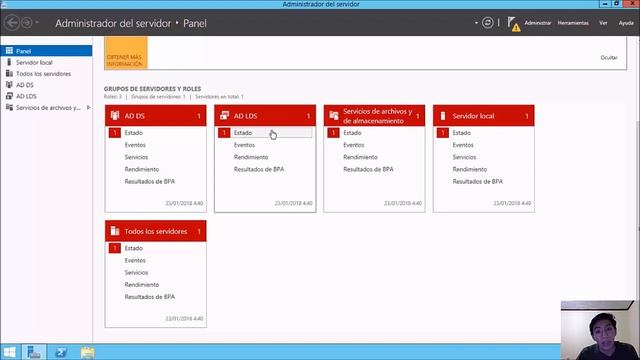Viewport: 640px width, 360px height.
Task: Click Estado in the Servidor local tile
Action: tap(462, 133)
